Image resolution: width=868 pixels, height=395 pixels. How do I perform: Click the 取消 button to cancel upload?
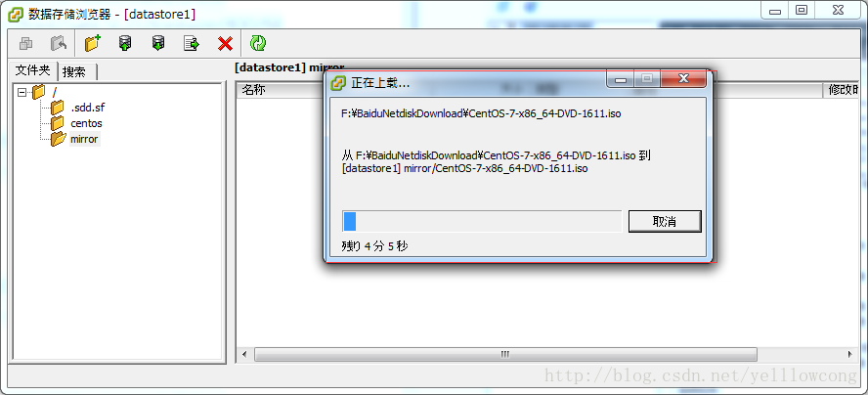click(x=665, y=222)
